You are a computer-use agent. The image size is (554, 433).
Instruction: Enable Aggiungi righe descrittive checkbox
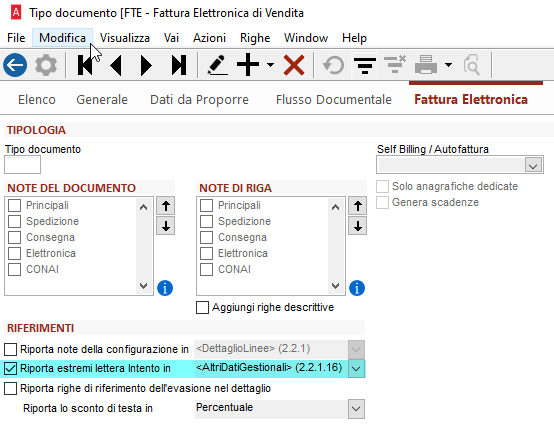pyautogui.click(x=202, y=307)
